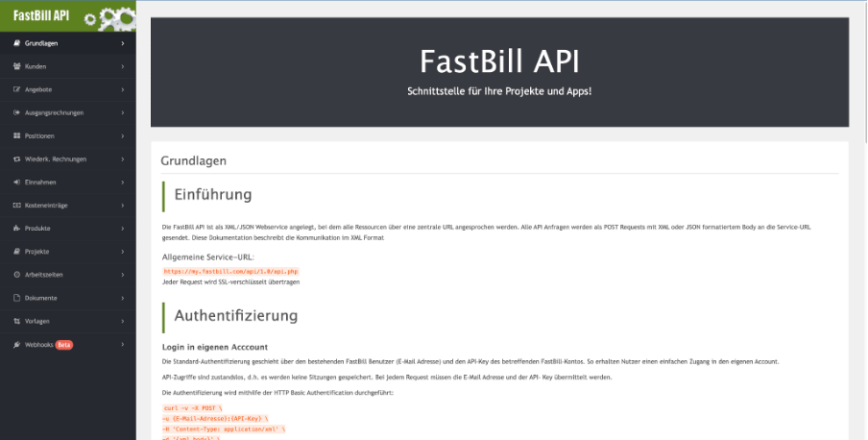Click 'Schnittstelle für Ihre Projekte und Apps!' subtitle
This screenshot has width=868, height=440.
[499, 91]
